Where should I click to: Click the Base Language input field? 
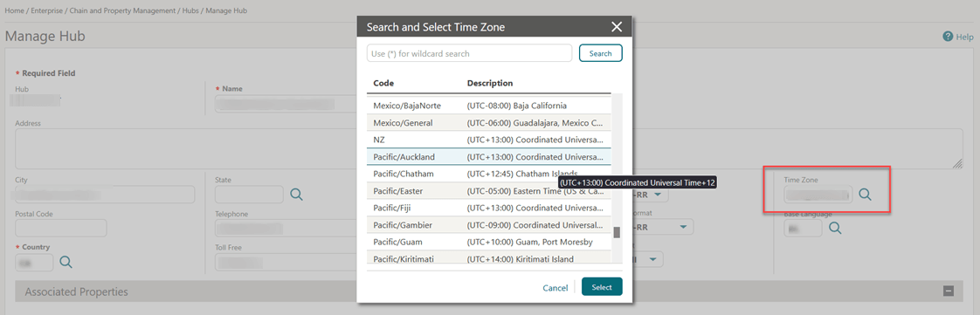803,228
